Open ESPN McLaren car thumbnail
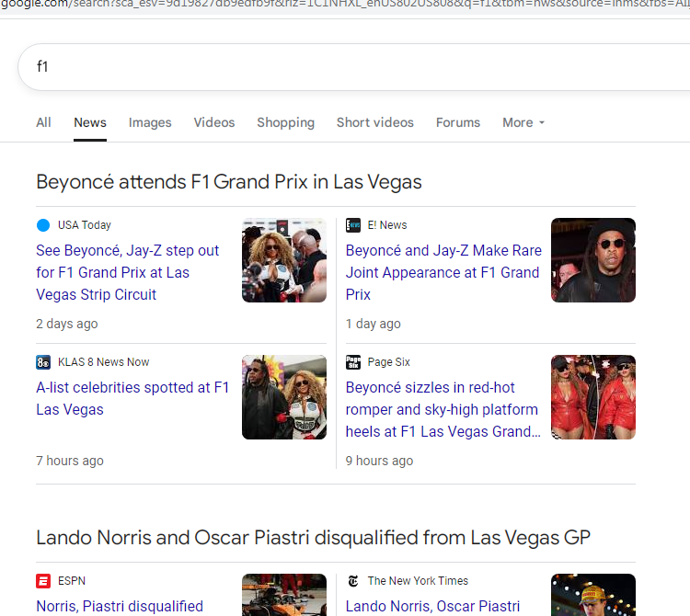690x616 pixels. pos(284,595)
